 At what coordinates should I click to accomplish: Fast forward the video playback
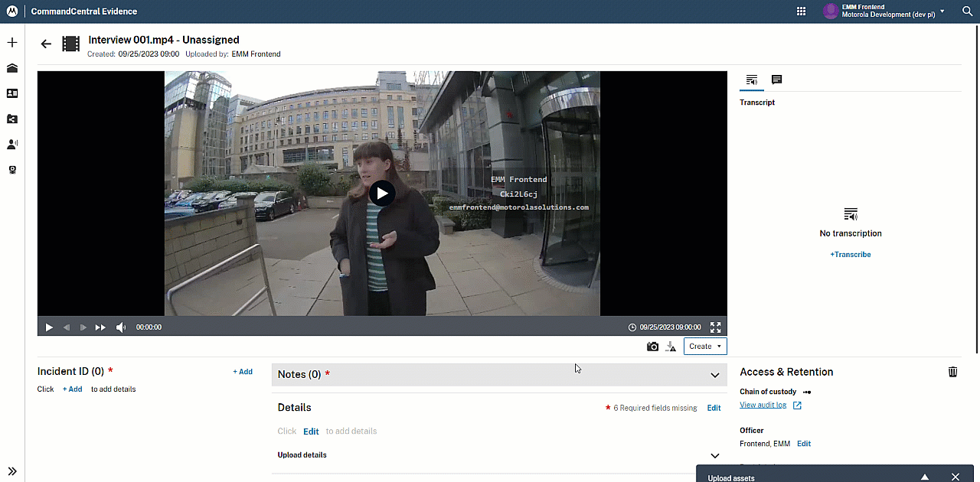coord(100,327)
